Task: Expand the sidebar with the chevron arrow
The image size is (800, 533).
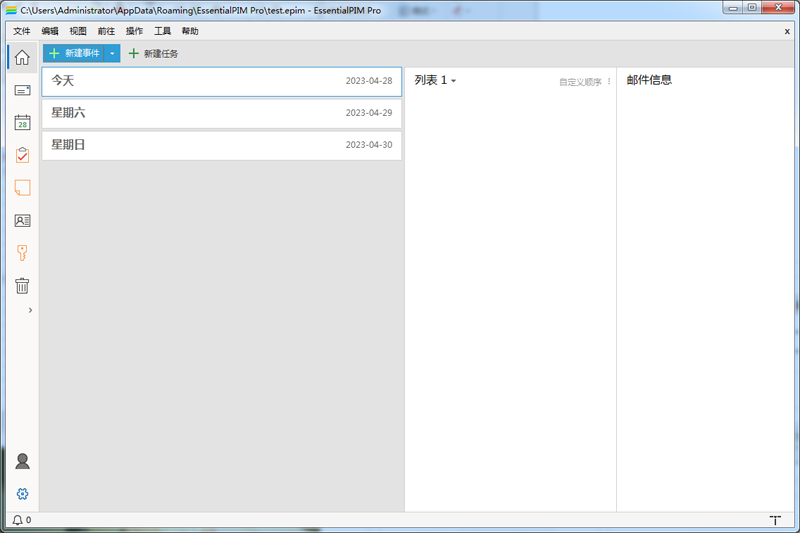Action: 30,311
